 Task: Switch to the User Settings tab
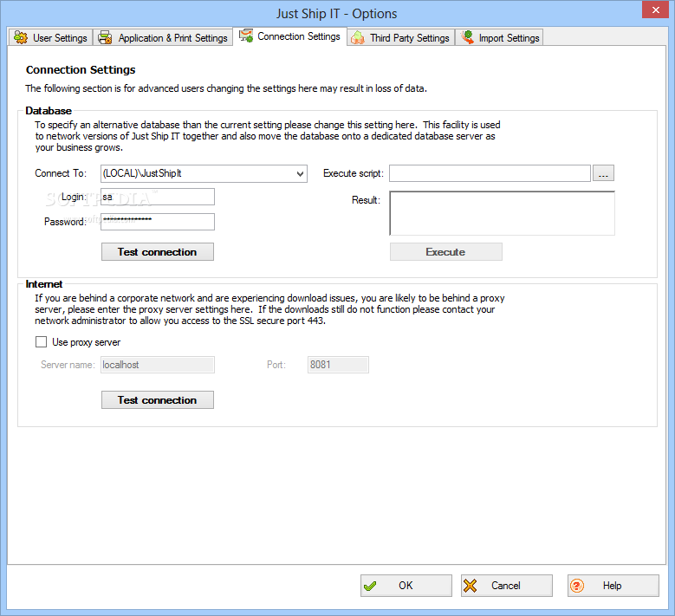point(51,38)
